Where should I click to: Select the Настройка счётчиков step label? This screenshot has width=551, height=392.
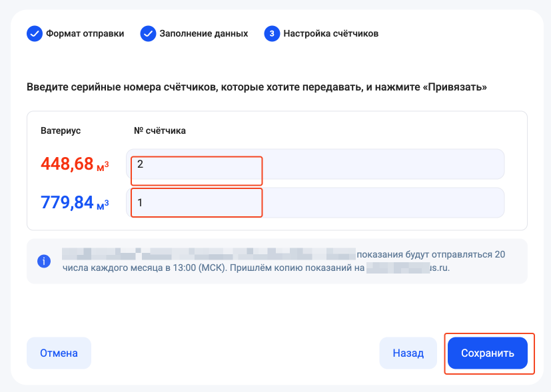330,33
